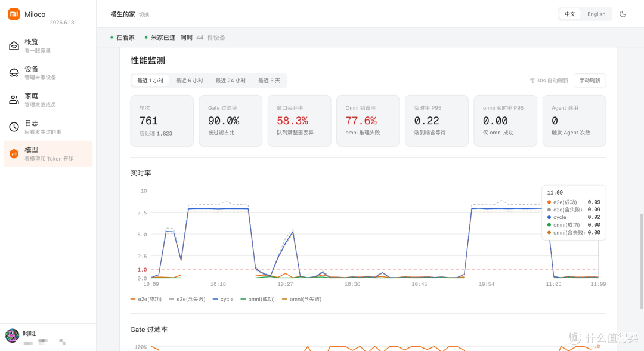Click the 呵呵 user avatar

click(12, 335)
